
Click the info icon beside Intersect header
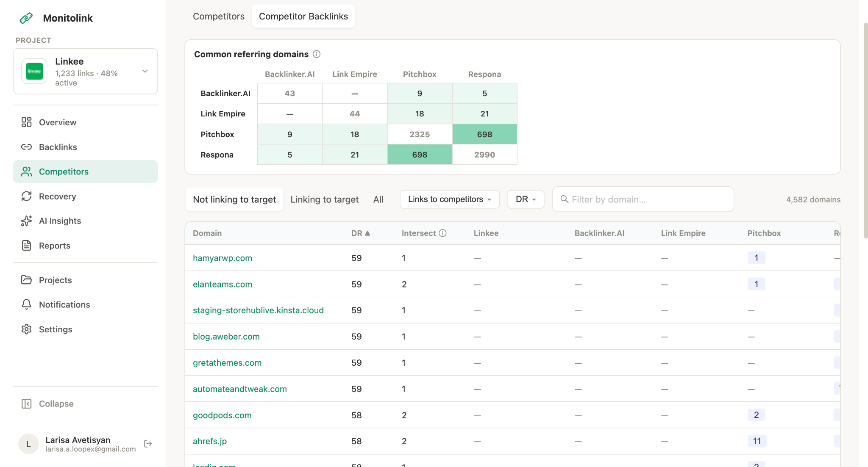[x=443, y=233]
